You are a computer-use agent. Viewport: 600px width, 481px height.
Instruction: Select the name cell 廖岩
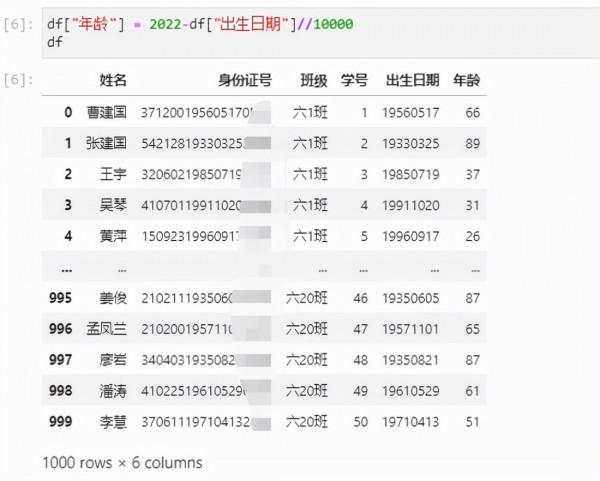click(x=113, y=360)
